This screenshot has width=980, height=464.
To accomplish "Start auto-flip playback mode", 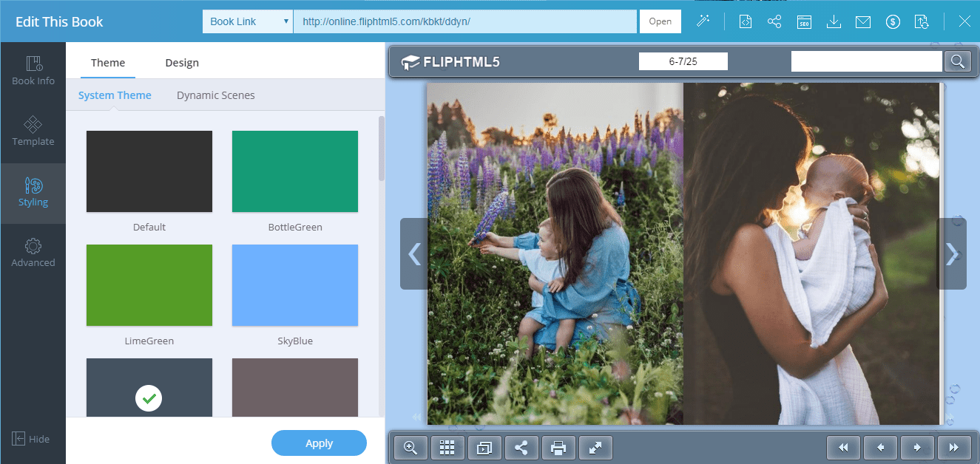I will (x=484, y=447).
